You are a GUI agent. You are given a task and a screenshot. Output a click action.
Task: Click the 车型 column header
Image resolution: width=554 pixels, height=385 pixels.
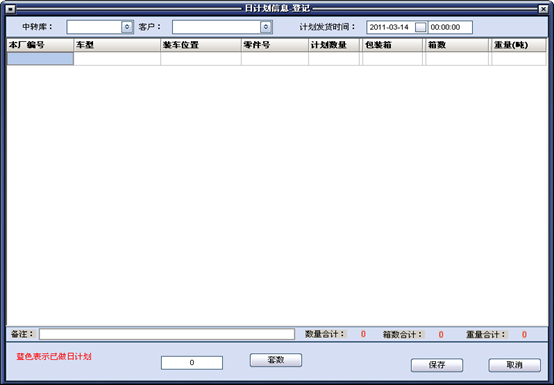point(117,45)
